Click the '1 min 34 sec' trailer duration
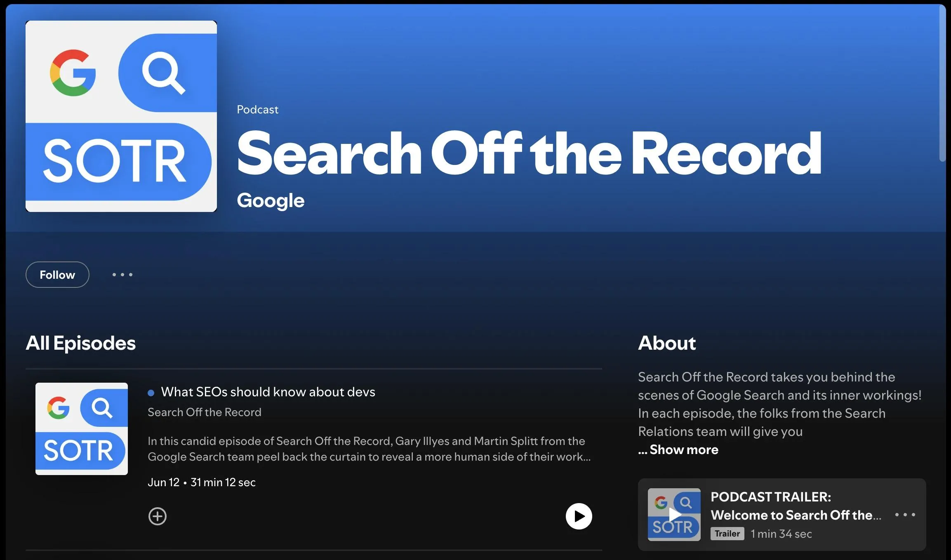951x560 pixels. (781, 534)
